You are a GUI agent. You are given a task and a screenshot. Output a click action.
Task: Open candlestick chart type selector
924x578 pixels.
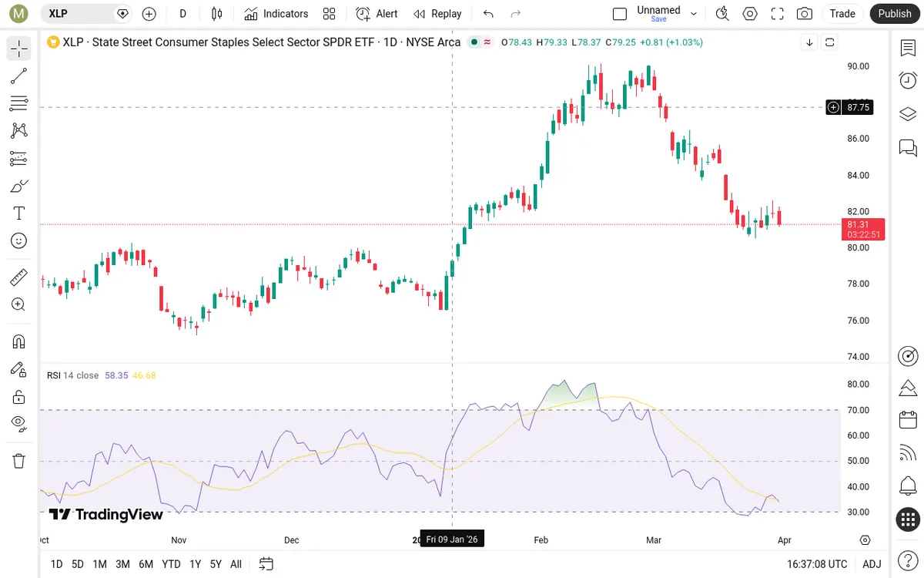tap(217, 13)
